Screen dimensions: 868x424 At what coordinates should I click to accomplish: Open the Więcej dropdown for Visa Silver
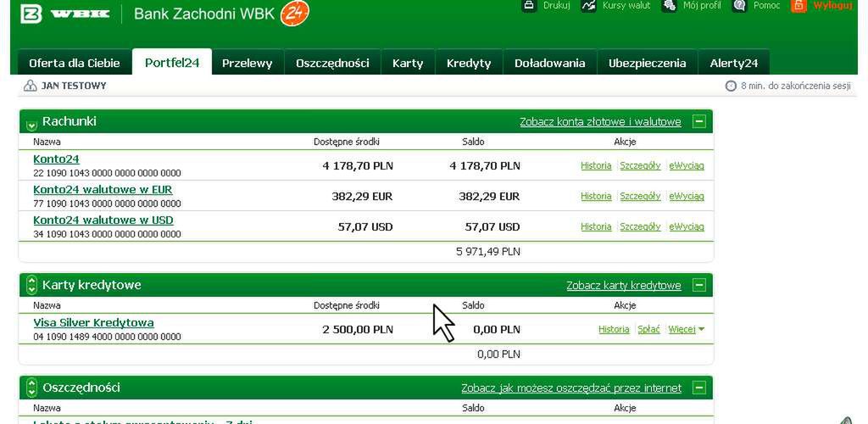point(687,329)
